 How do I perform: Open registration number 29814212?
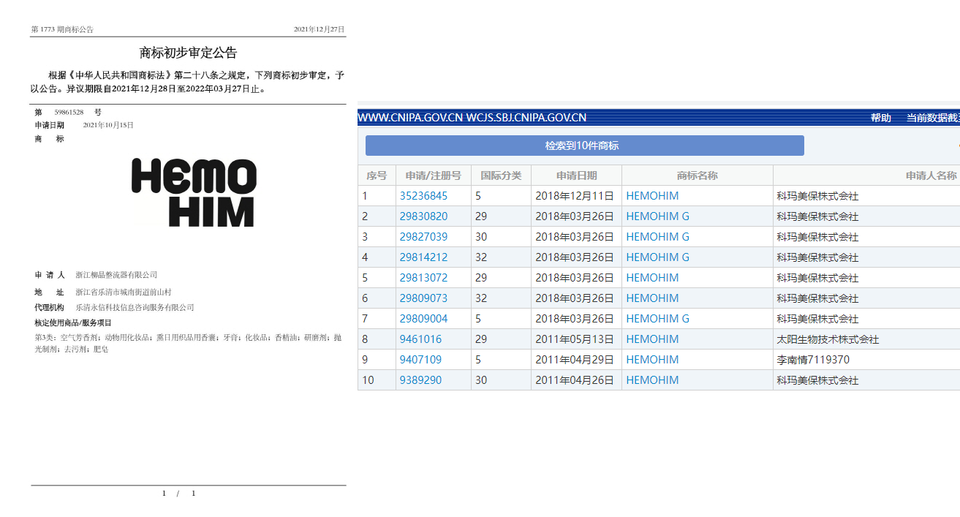click(423, 257)
